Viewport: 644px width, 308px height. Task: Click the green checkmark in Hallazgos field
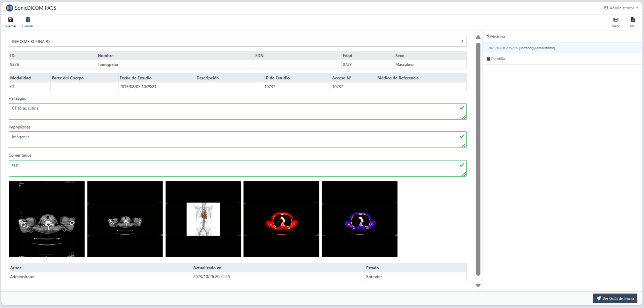click(462, 108)
